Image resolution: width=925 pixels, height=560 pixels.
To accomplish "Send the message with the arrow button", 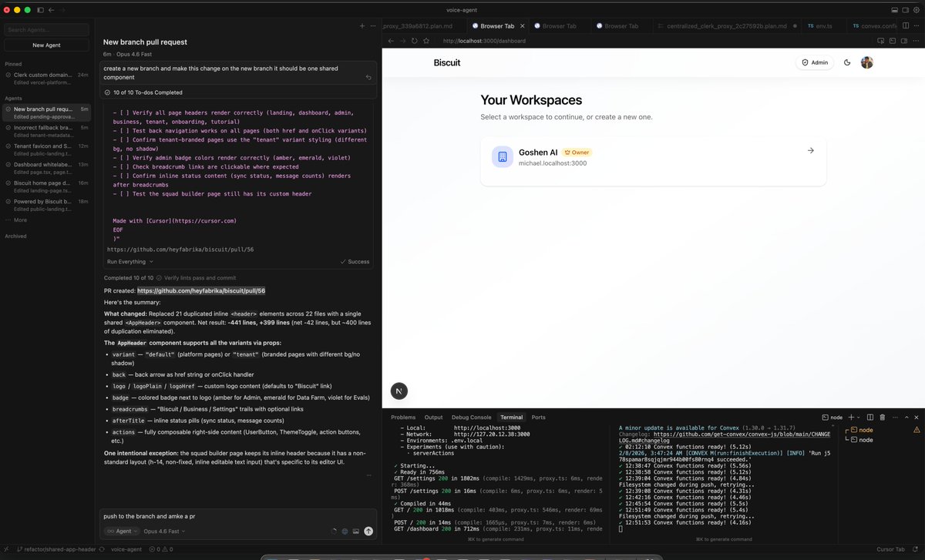I will 368,531.
